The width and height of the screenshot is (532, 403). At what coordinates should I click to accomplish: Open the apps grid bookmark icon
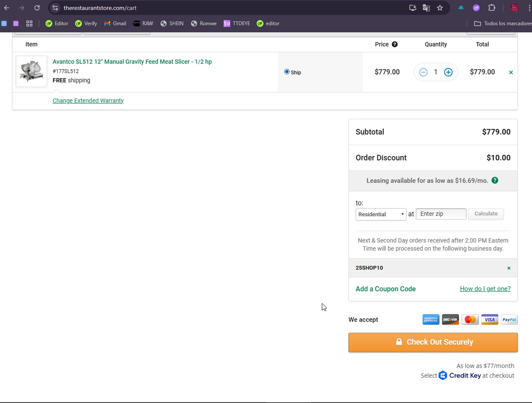(x=29, y=23)
